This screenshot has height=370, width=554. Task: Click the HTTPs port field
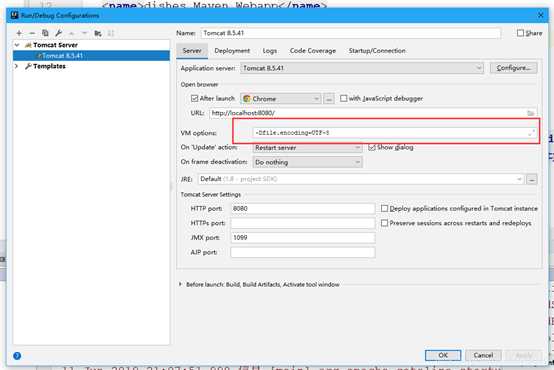click(303, 223)
